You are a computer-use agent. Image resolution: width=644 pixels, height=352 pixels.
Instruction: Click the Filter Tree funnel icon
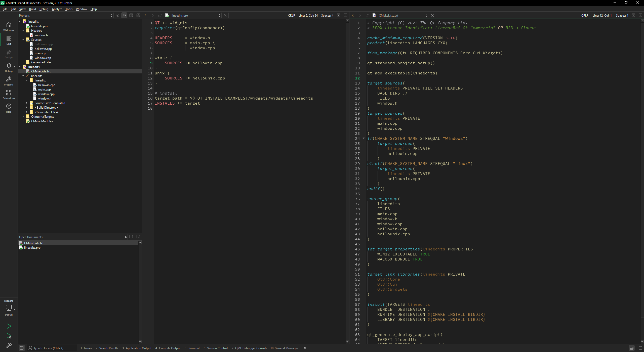[x=117, y=15]
